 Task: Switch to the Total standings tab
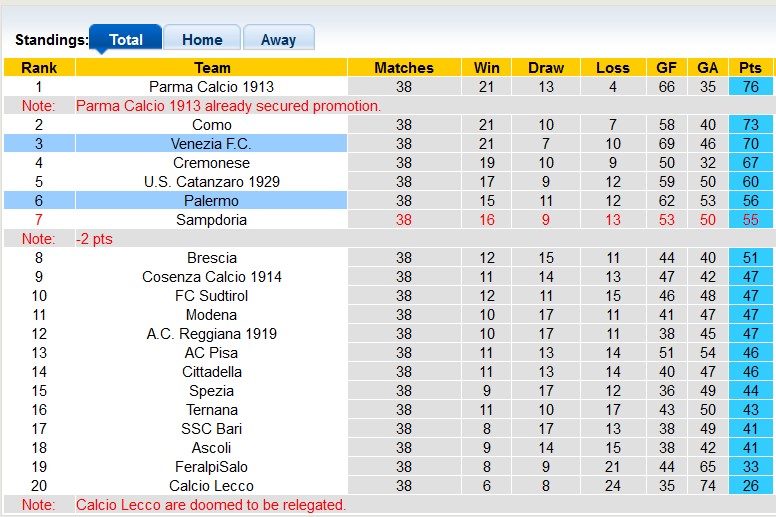(125, 40)
